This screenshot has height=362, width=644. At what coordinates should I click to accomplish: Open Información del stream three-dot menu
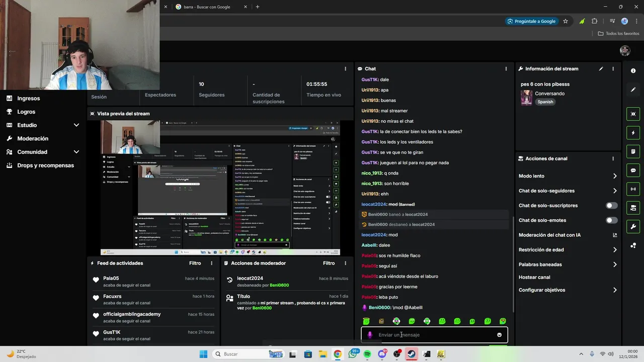point(613,69)
